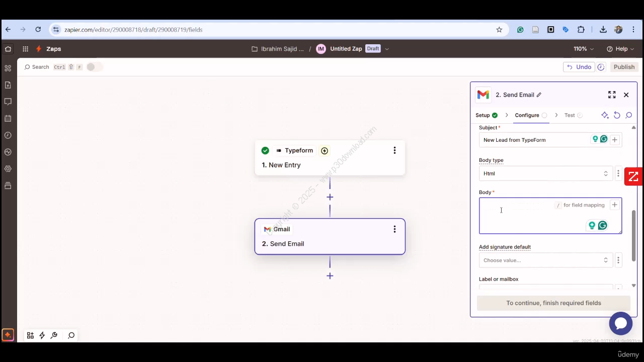Open the left sidebar dashboard icon

(8, 68)
